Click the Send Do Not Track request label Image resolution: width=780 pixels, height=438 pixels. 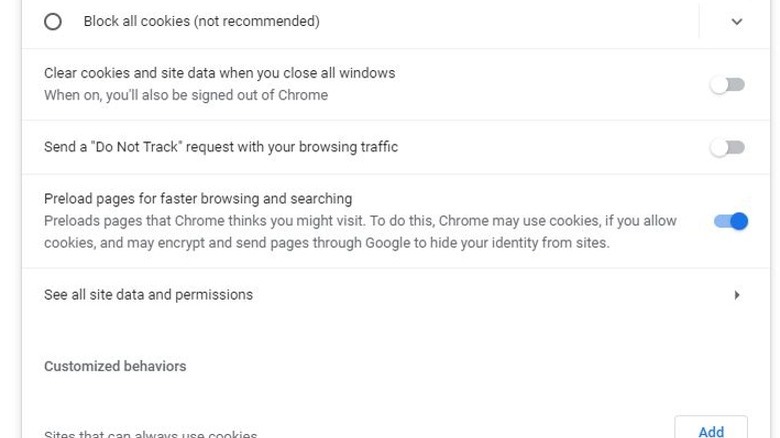221,147
